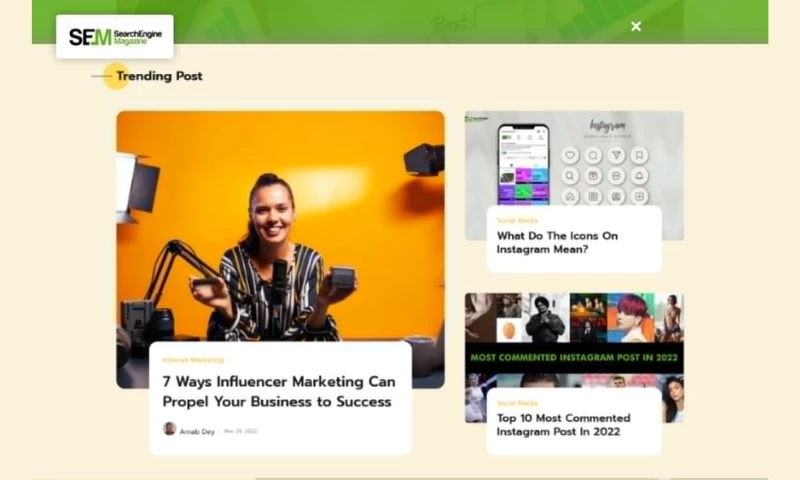Viewport: 800px width, 480px height.
Task: Click Social Media category above the Top 10 article
Action: pyautogui.click(x=517, y=402)
